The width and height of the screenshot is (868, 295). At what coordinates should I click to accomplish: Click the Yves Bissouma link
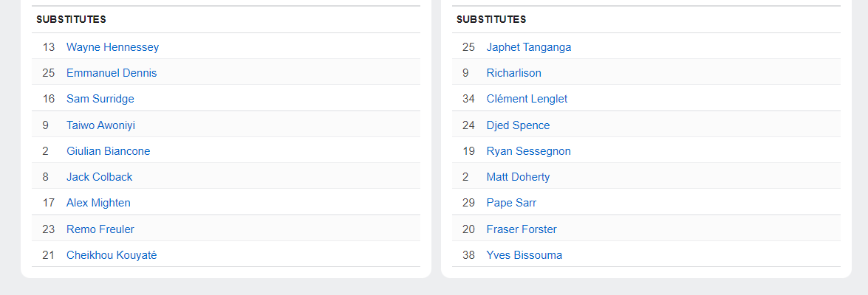pos(524,255)
